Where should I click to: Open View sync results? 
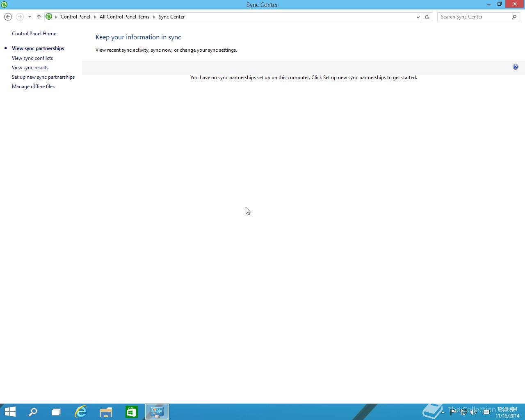[30, 68]
